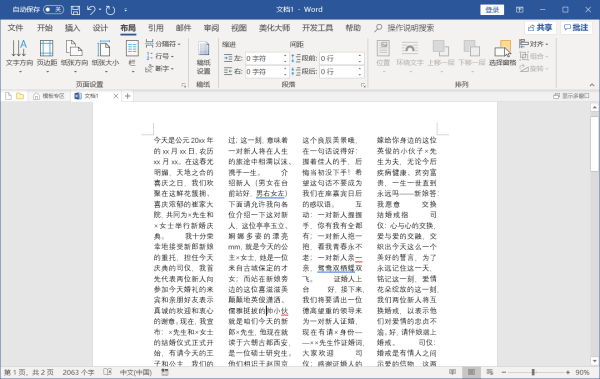Click the spelling check status icon
Screen dimensions: 600x379
108,372
